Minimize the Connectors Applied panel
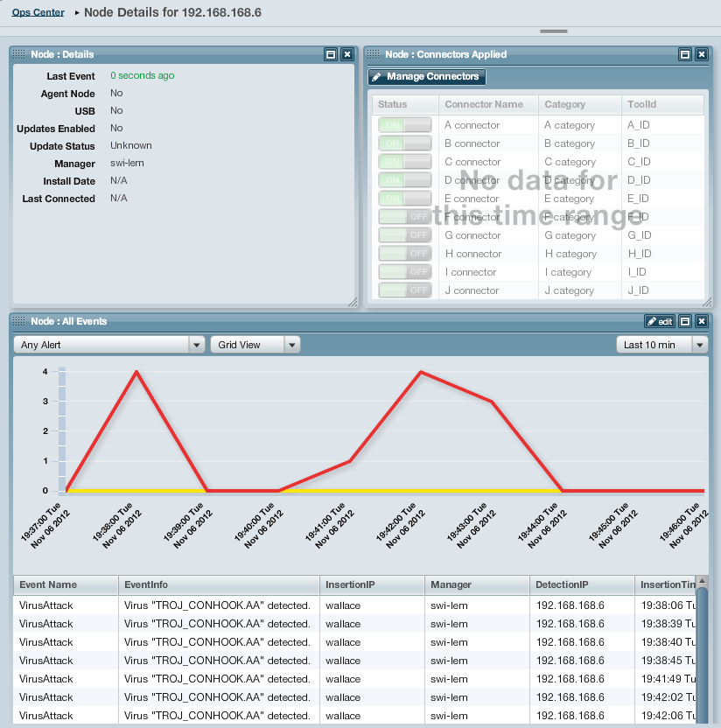The image size is (721, 728). (685, 54)
